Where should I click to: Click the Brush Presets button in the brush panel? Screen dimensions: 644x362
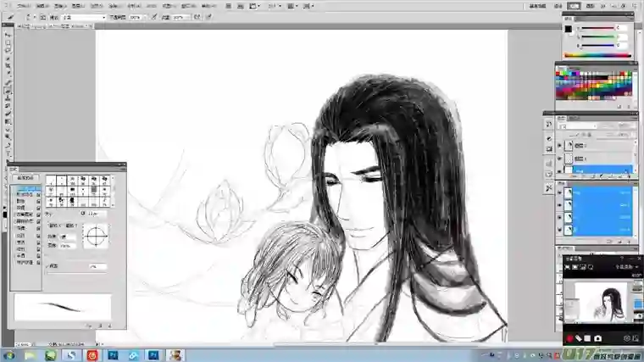coord(27,178)
